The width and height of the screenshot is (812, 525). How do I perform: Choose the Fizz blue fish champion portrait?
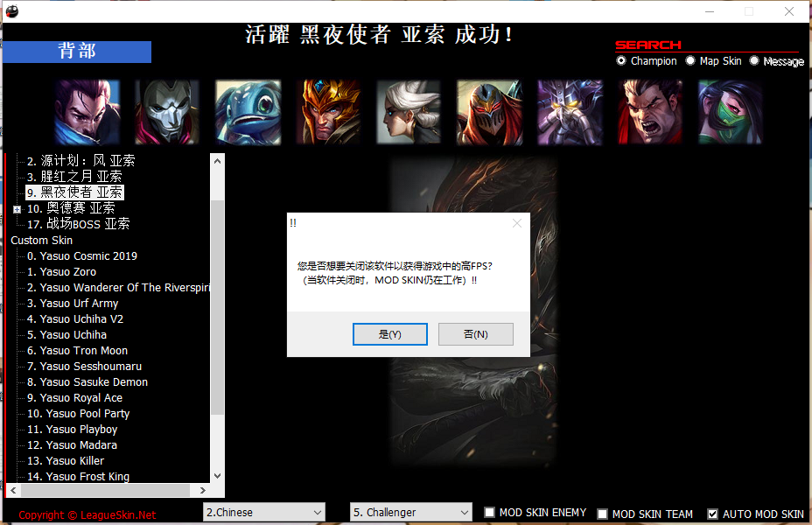[x=248, y=112]
